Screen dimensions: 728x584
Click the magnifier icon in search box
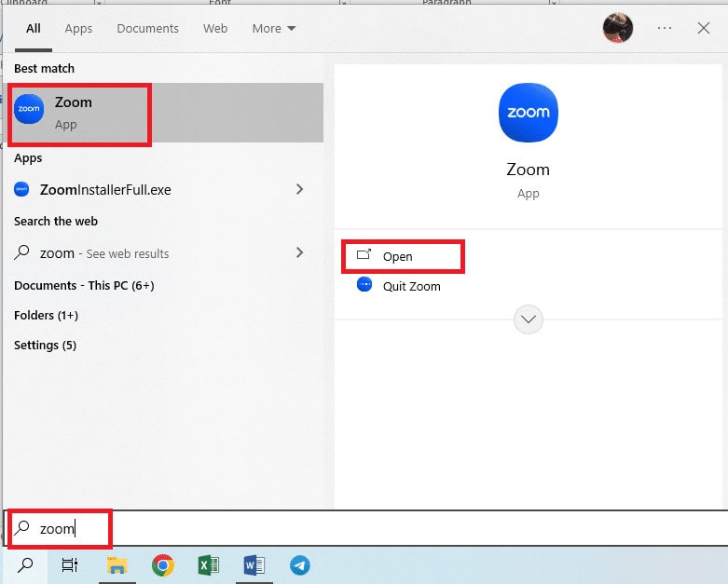[x=21, y=528]
